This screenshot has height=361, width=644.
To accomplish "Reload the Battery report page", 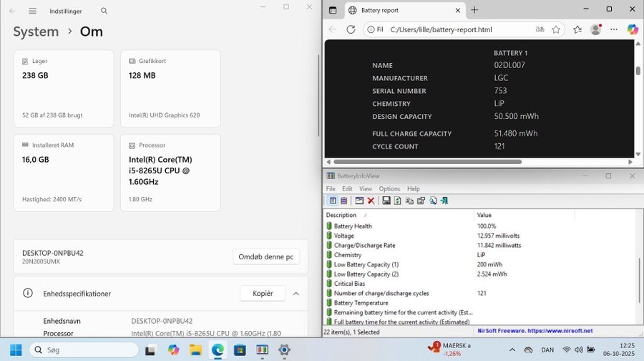I will coord(351,29).
